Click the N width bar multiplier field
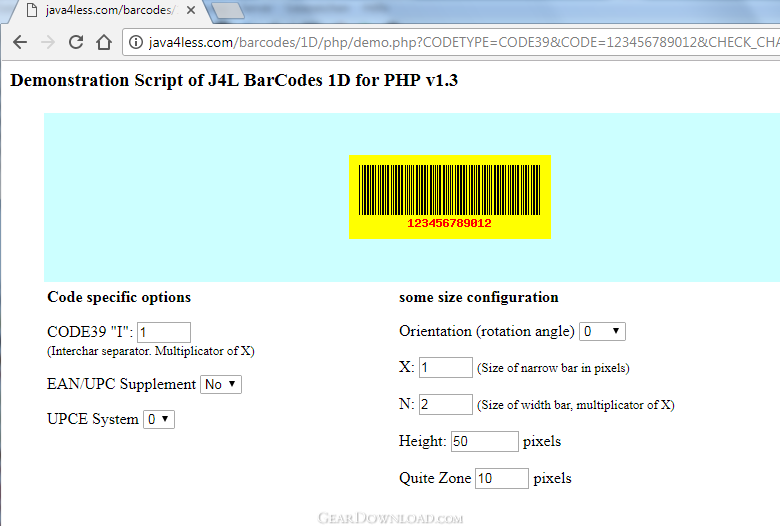The height and width of the screenshot is (526, 780). tap(446, 404)
